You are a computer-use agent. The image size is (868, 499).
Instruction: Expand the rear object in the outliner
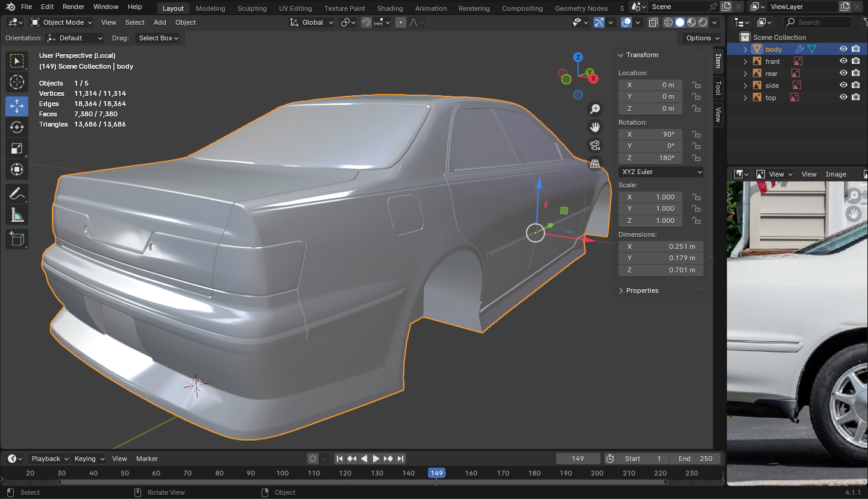(x=745, y=74)
